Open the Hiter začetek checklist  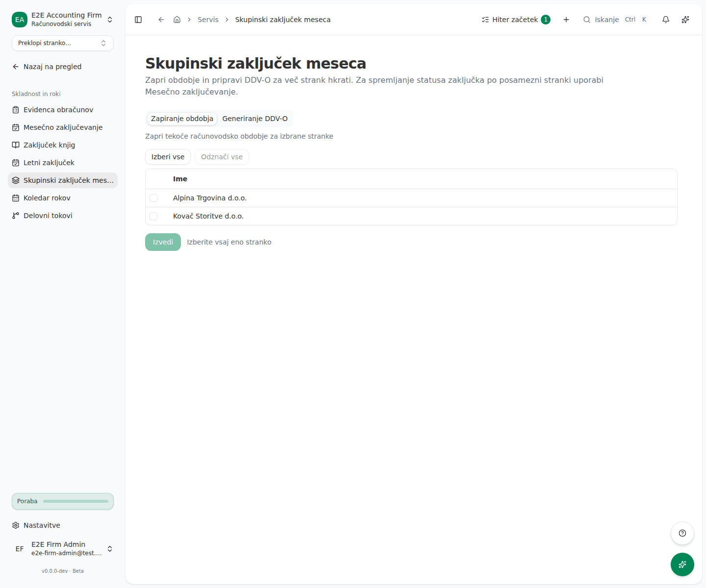coord(516,20)
